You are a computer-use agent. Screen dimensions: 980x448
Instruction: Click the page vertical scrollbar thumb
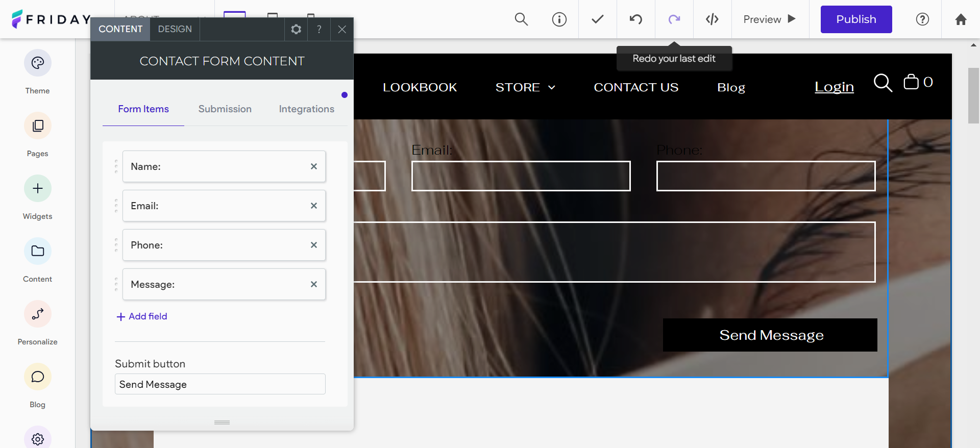(973, 95)
